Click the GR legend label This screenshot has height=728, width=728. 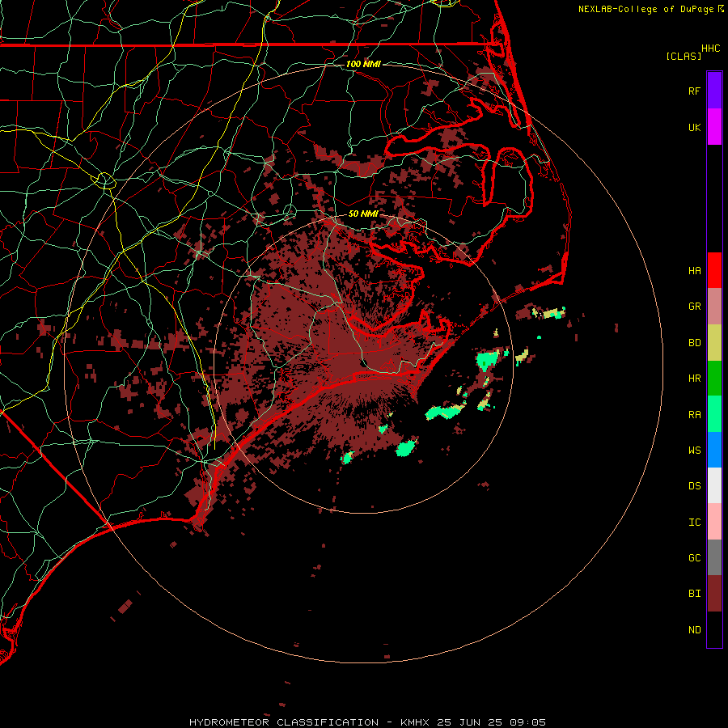[x=695, y=307]
